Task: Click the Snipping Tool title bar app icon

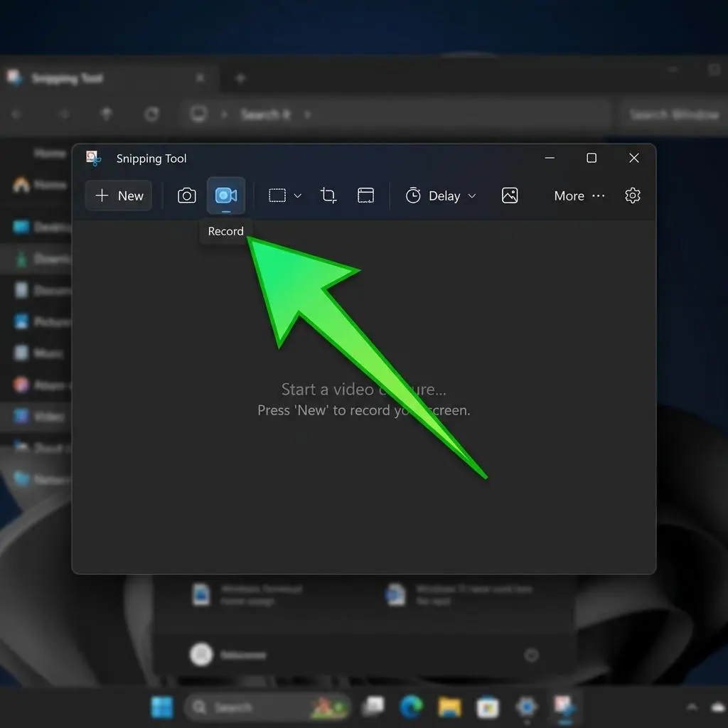Action: point(93,159)
